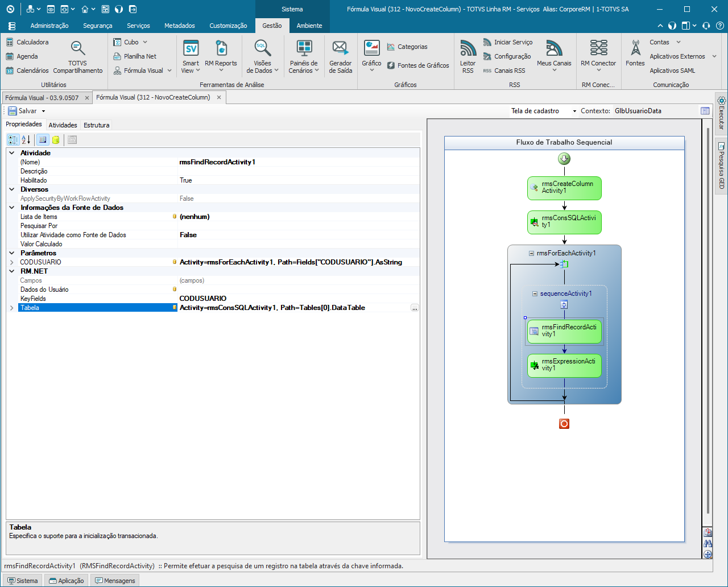Open chart Categorias
The image size is (728, 587).
pyautogui.click(x=407, y=47)
